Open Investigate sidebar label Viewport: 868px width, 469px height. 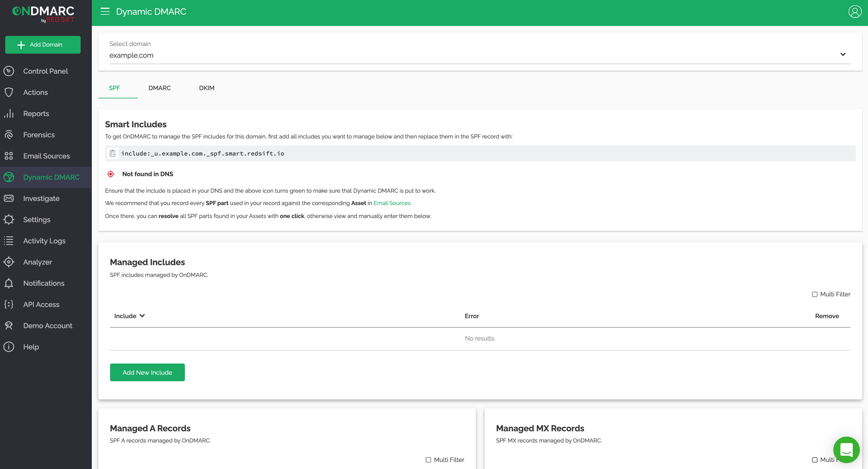tap(41, 198)
